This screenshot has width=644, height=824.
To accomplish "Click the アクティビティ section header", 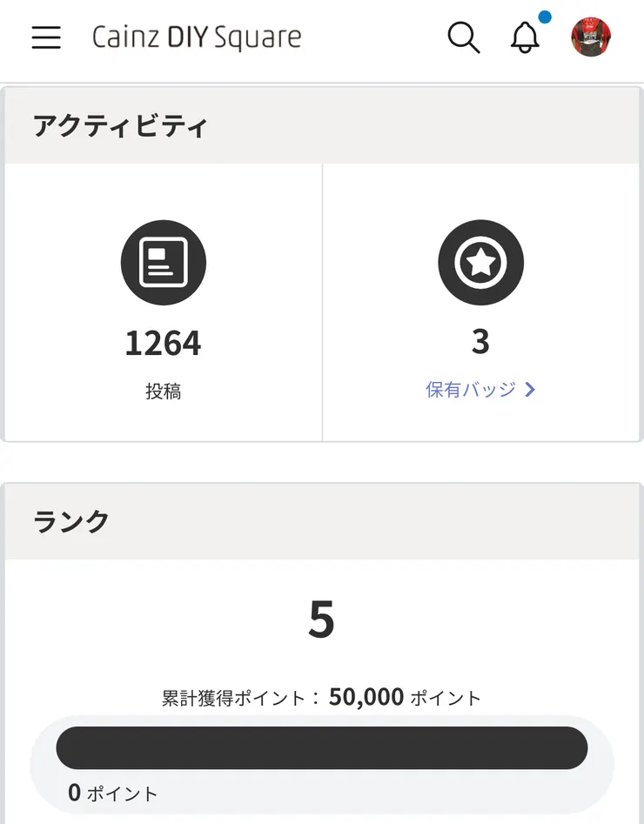I will [x=120, y=126].
